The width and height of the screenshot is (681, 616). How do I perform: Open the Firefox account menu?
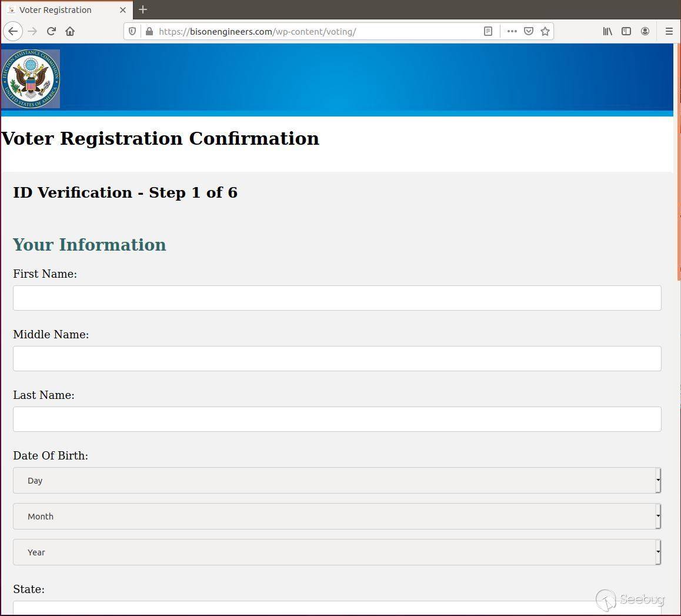(x=645, y=31)
